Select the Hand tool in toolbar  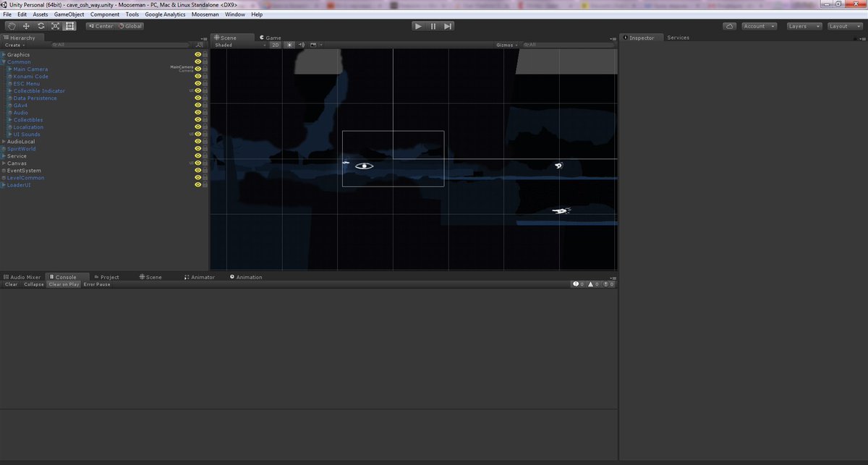pos(12,26)
